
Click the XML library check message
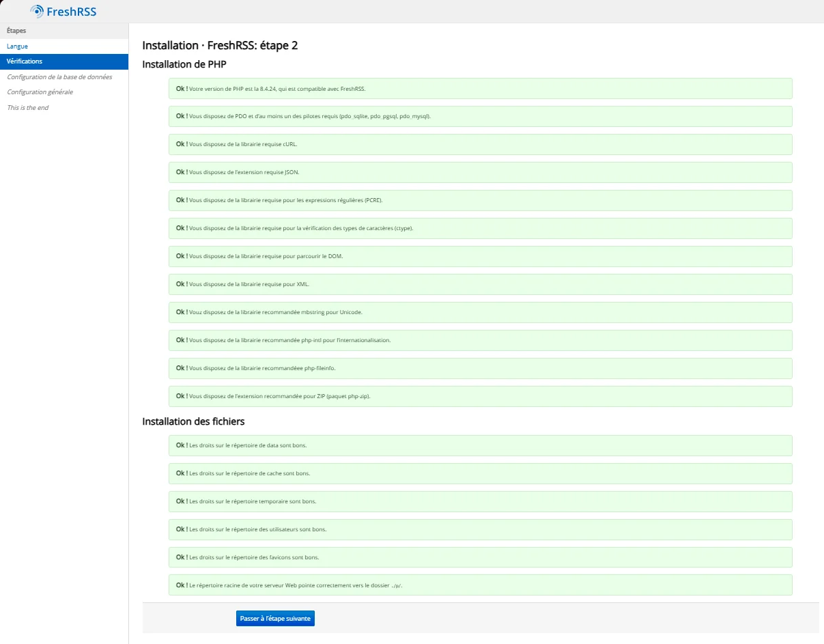tap(480, 285)
